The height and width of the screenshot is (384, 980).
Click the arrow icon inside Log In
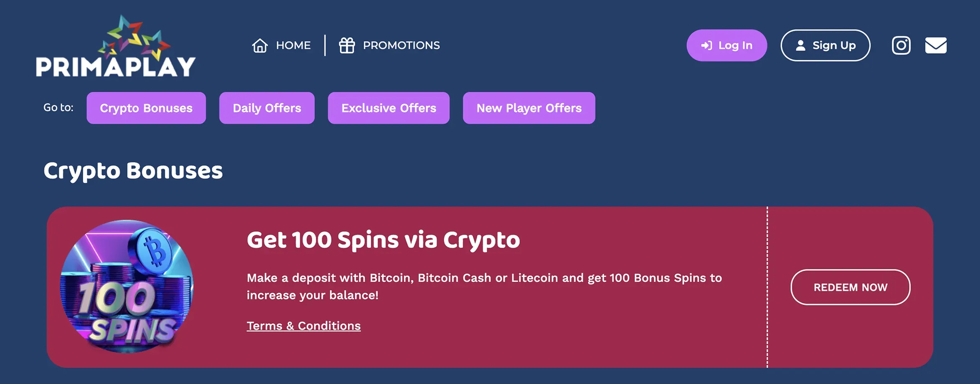click(x=706, y=45)
